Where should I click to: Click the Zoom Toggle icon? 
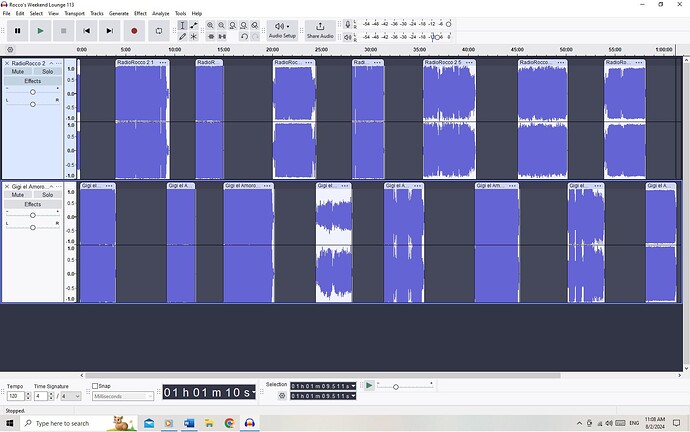[x=254, y=26]
